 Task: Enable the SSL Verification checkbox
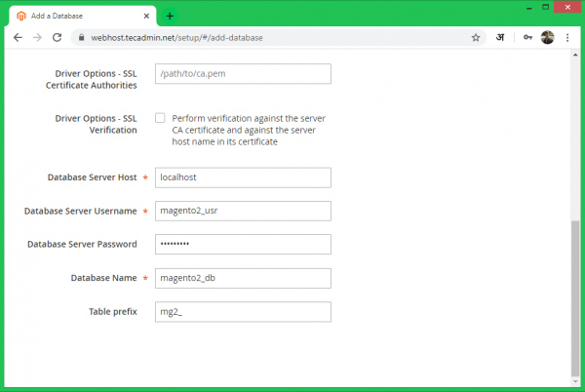click(160, 118)
